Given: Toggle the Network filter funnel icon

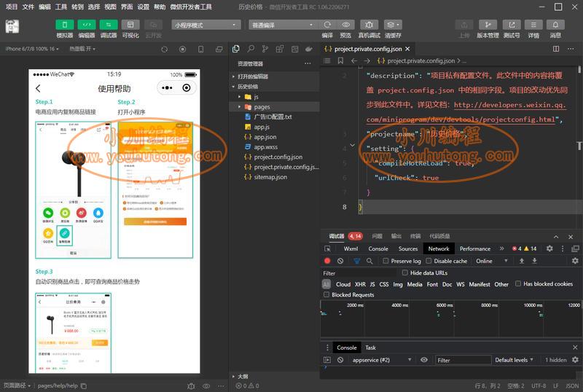Looking at the screenshot, I should (356, 261).
